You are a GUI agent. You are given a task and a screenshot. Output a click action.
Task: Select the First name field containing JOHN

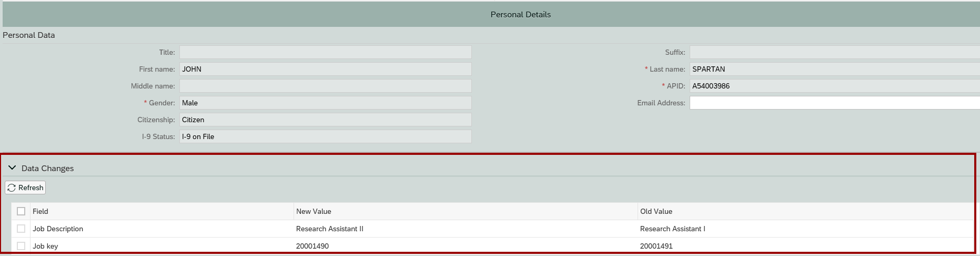point(325,69)
